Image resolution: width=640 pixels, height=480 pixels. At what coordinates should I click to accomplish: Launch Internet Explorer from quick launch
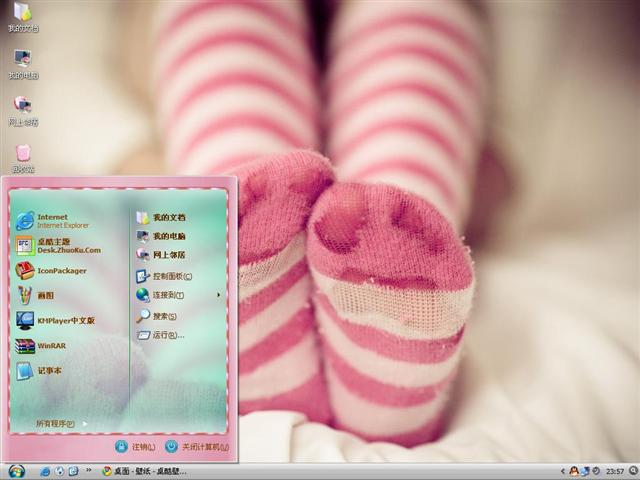coord(45,471)
